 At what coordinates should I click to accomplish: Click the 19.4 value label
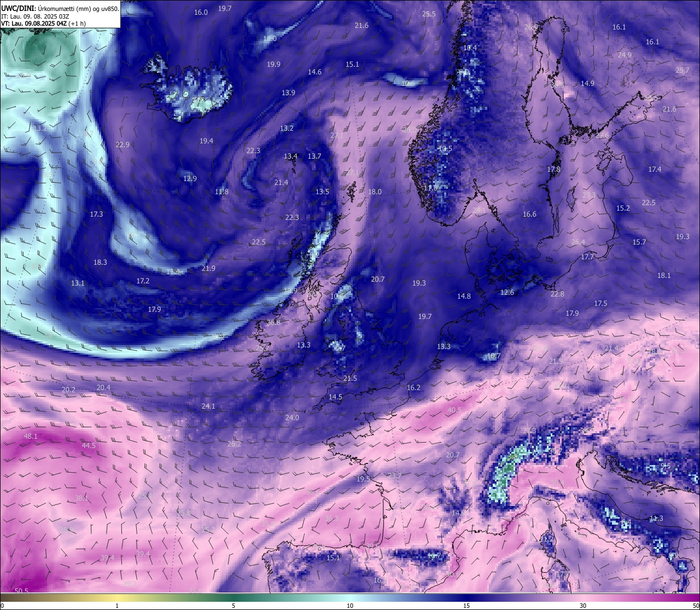pyautogui.click(x=206, y=141)
